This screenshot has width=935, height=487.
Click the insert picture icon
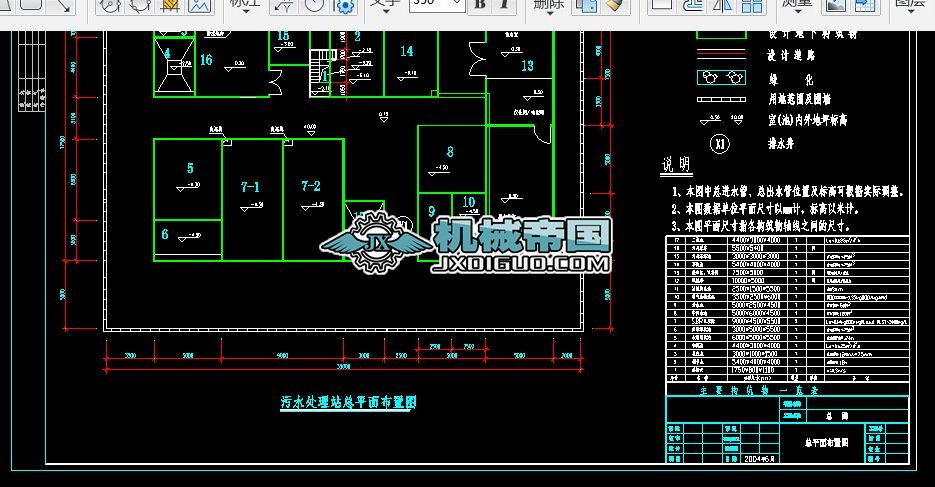200,5
